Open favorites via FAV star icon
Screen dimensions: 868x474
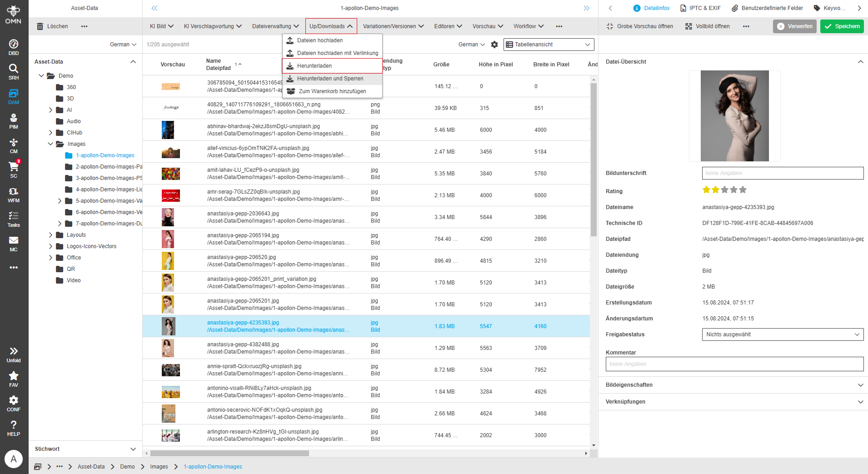(14, 379)
